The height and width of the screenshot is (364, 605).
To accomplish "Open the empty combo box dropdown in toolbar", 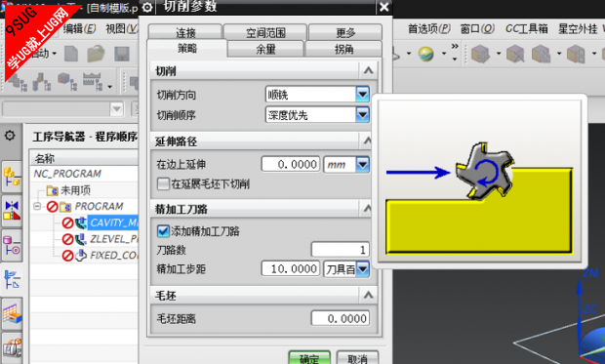I will click(x=116, y=109).
